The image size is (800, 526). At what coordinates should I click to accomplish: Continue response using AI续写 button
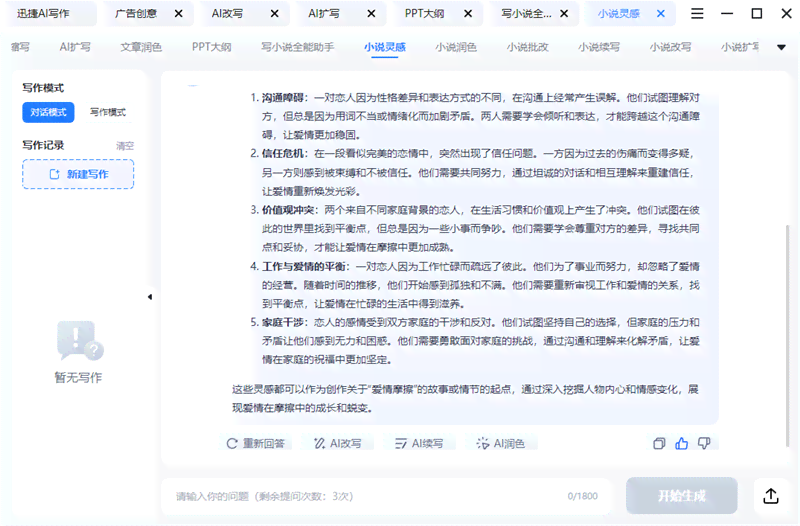pos(419,443)
